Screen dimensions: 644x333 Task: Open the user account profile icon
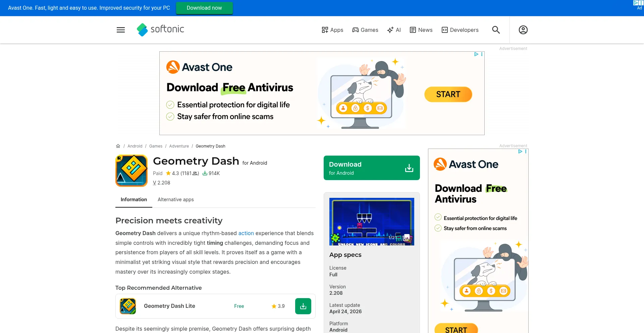point(523,30)
